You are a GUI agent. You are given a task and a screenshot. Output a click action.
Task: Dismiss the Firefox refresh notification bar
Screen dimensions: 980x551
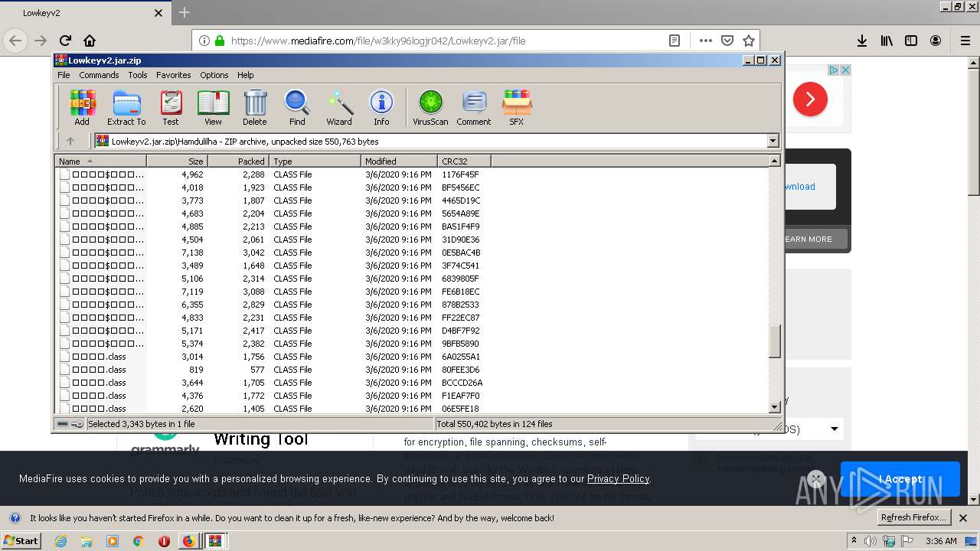coord(963,518)
